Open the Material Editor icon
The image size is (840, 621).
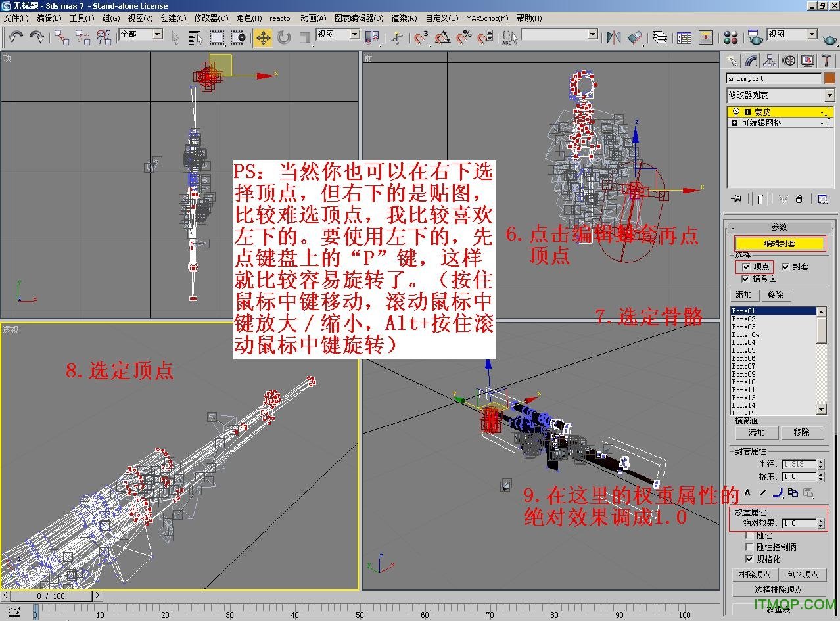(x=730, y=37)
